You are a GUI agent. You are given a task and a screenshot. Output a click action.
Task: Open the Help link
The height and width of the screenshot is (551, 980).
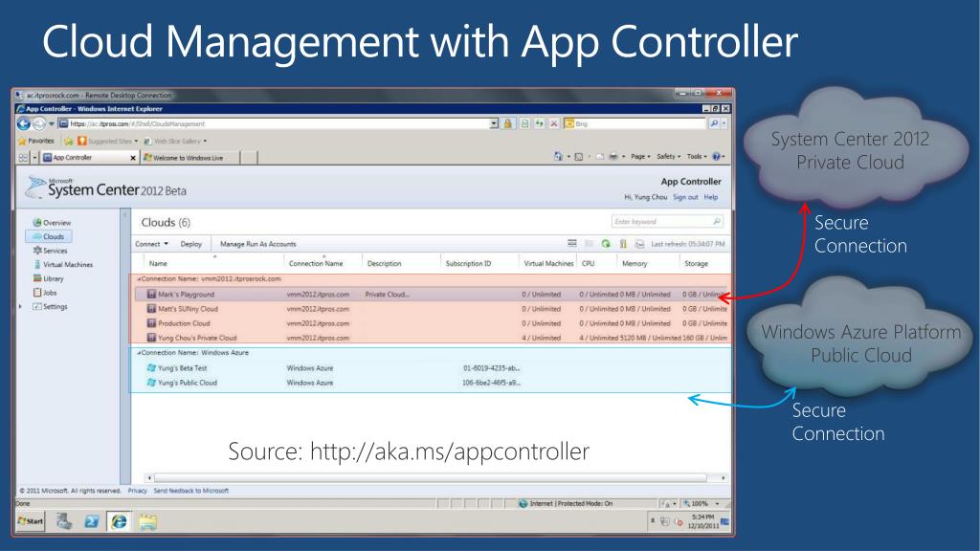coord(711,197)
